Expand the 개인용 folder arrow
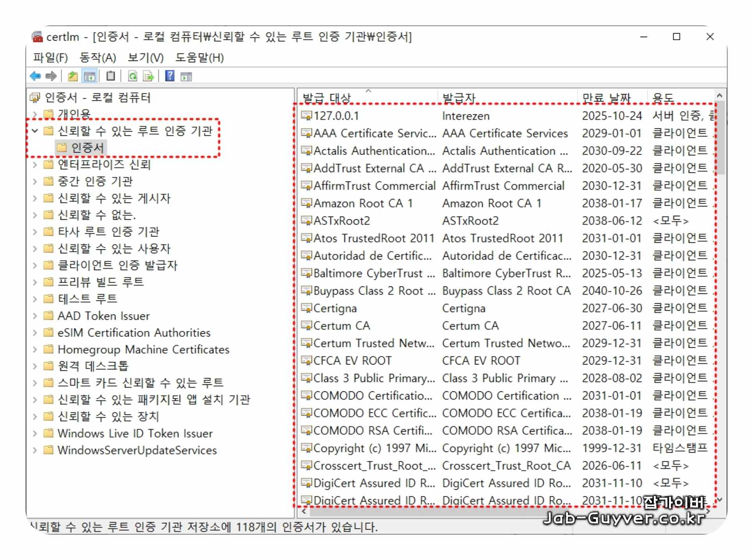753x560 pixels. [35, 114]
